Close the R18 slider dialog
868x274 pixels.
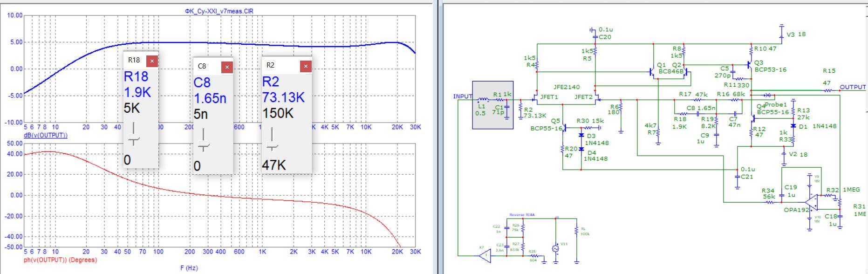click(x=152, y=61)
